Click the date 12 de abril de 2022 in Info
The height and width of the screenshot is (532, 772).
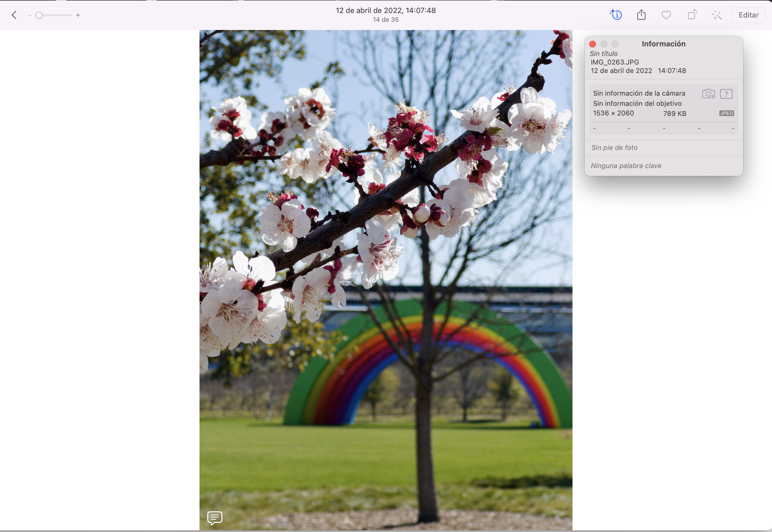coord(621,71)
